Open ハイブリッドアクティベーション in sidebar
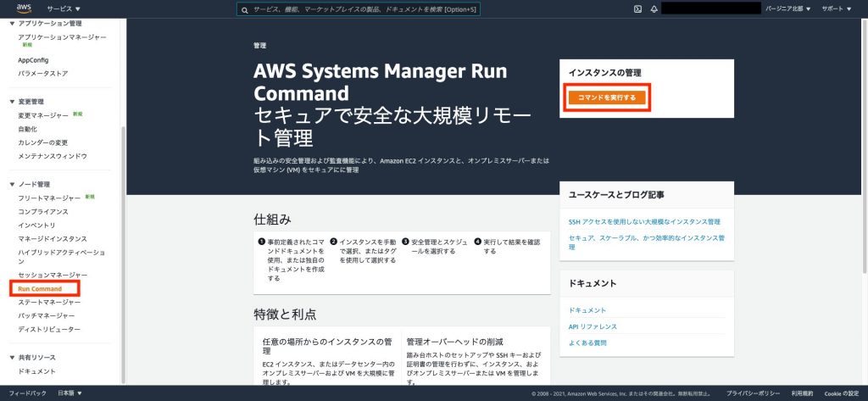 (61, 257)
